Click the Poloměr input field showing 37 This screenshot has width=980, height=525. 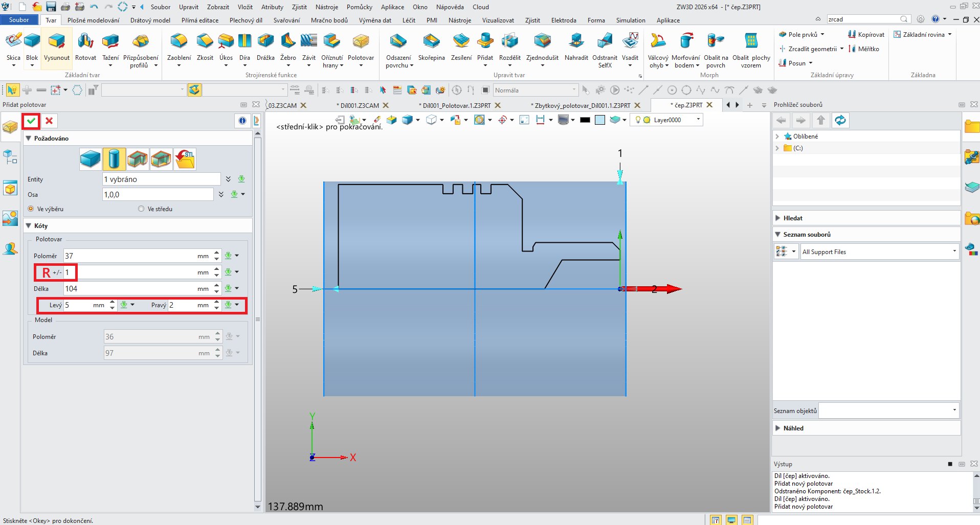(x=137, y=256)
